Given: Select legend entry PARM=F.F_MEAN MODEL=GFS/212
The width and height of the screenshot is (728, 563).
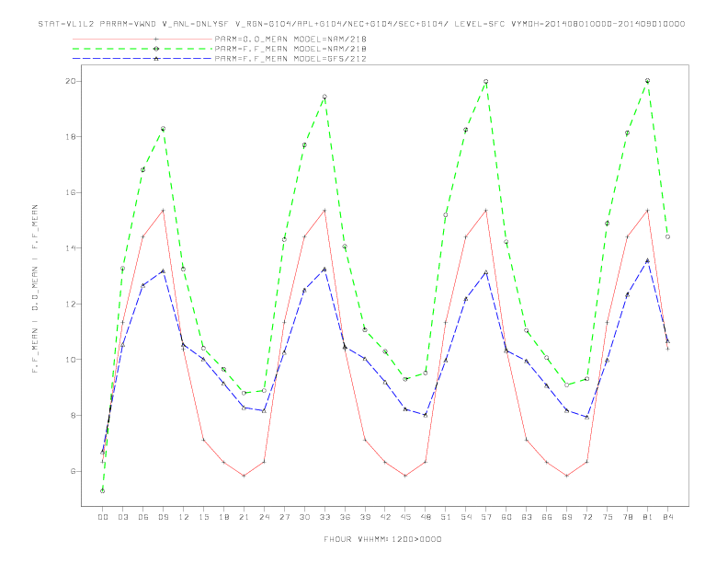Looking at the screenshot, I should (290, 59).
